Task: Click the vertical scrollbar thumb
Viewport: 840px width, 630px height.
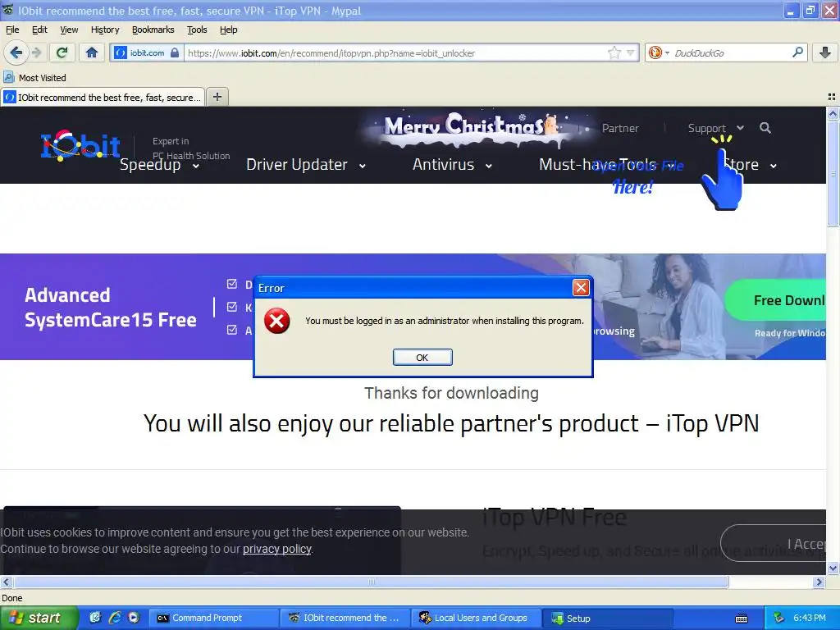Action: click(x=832, y=174)
